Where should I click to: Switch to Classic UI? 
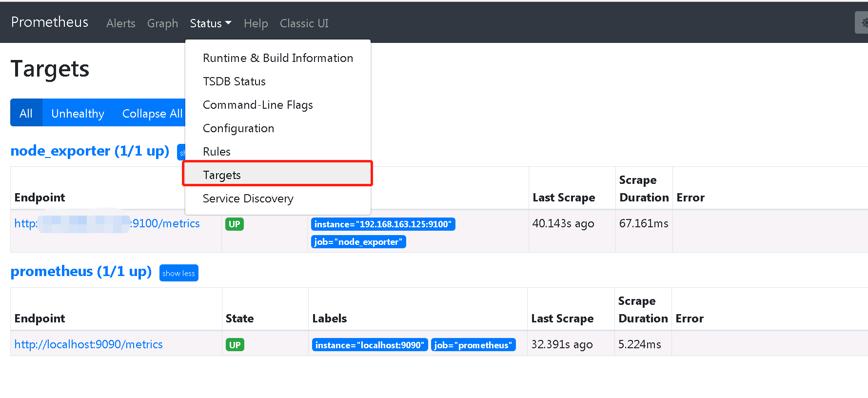[304, 23]
